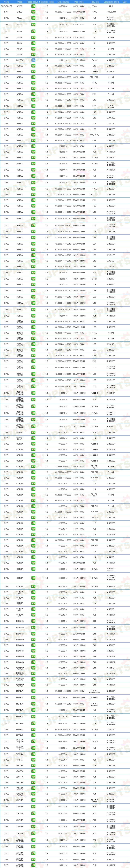The image size is (130, 868).
Task: Click the petrol icon in the Chevrolet Aveo row
Action: (33, 6)
